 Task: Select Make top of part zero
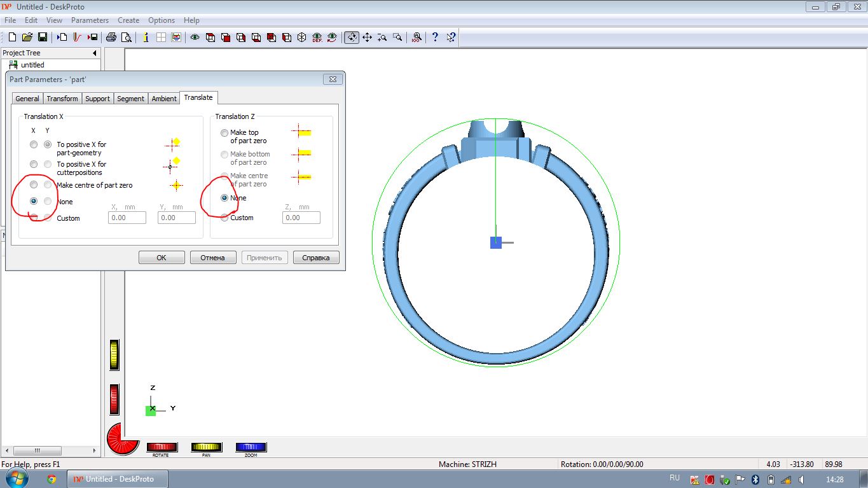[x=224, y=133]
